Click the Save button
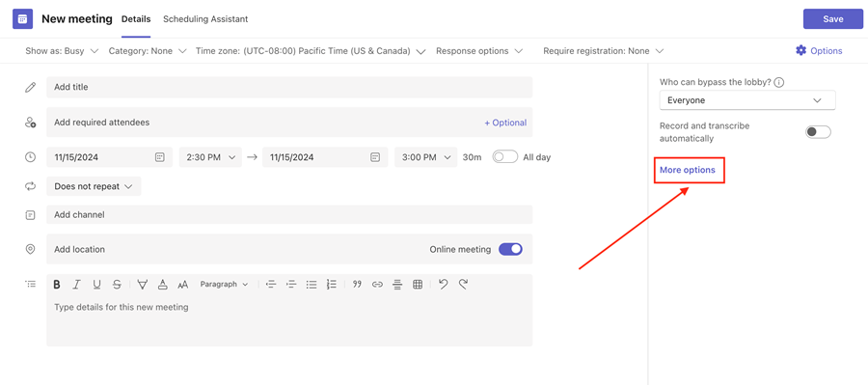Screen dimensions: 868x385 click(832, 19)
